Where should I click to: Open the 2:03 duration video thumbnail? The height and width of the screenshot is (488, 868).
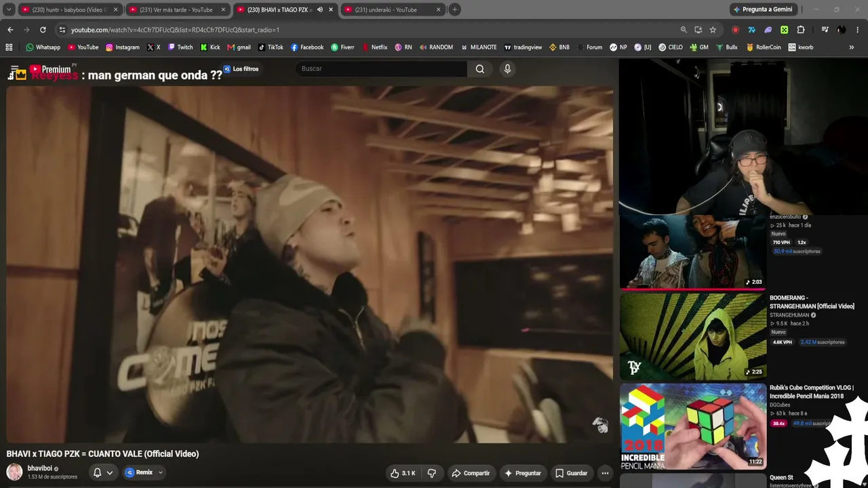coord(693,251)
